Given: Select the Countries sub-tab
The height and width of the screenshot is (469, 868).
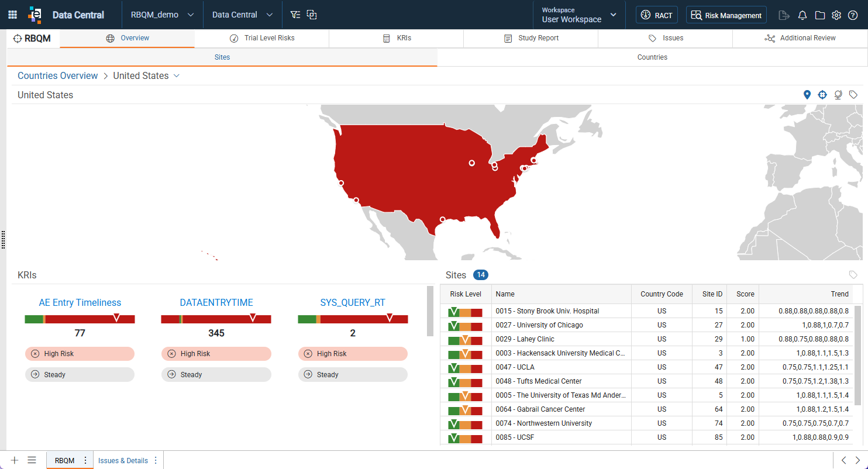Looking at the screenshot, I should click(652, 57).
